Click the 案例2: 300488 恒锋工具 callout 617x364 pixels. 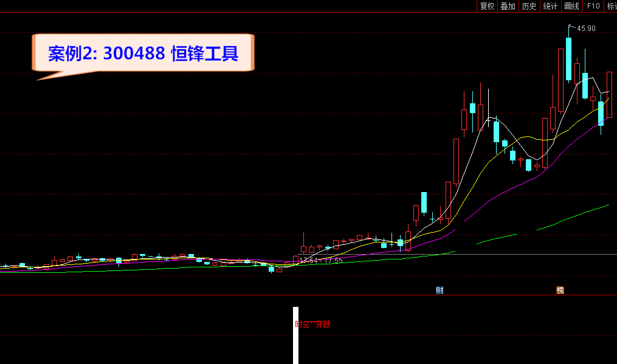click(143, 53)
